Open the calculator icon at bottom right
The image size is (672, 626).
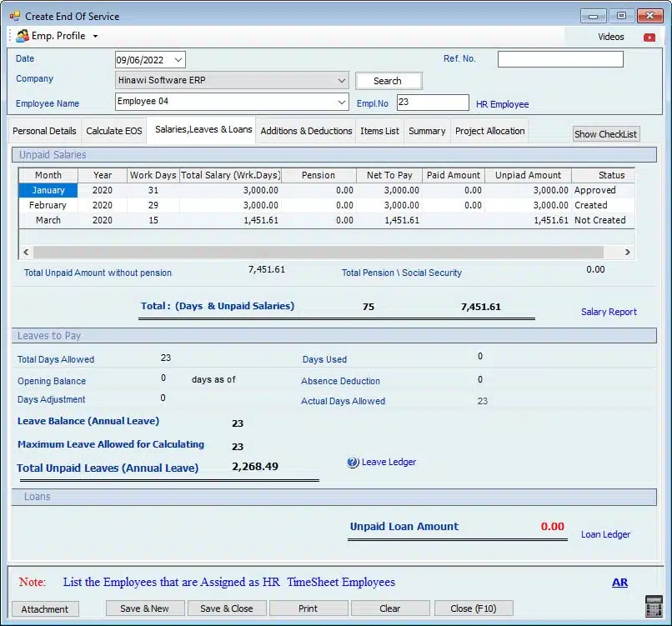(654, 606)
